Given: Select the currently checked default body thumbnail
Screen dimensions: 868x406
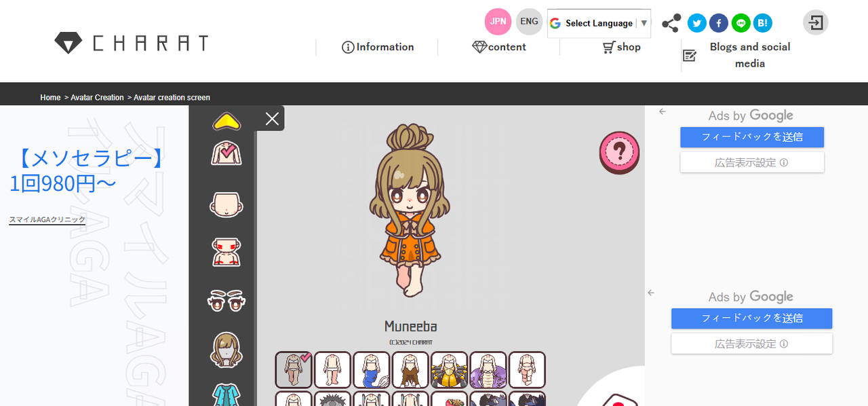Looking at the screenshot, I should 294,369.
